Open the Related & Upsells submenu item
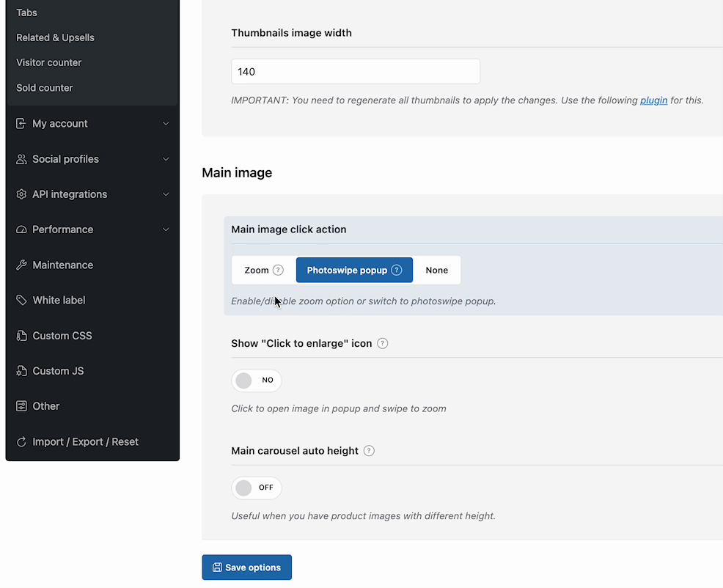723x588 pixels. [56, 37]
